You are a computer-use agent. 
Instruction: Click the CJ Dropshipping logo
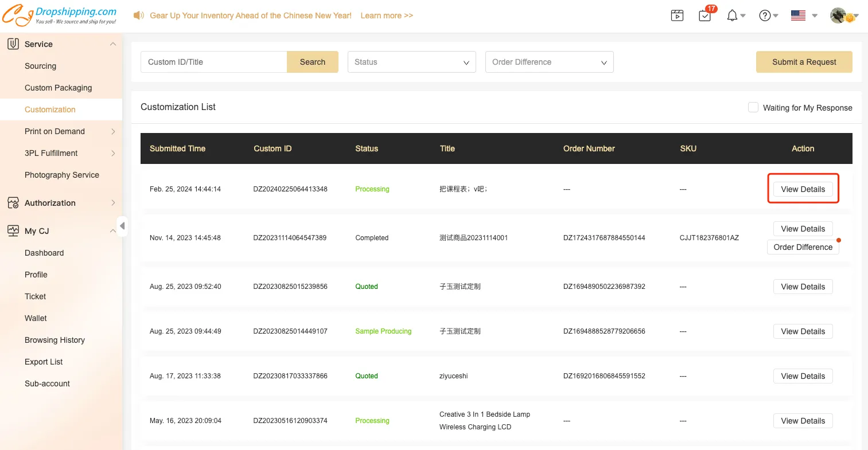[59, 15]
